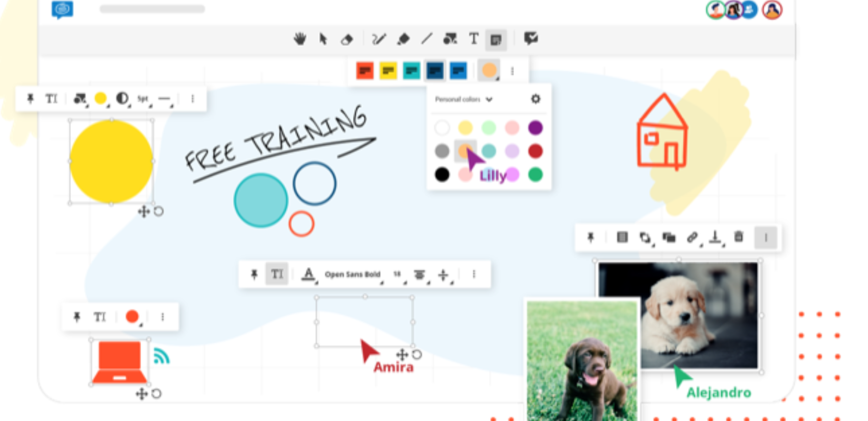Open the Open Sans Bold font dropdown

(x=353, y=274)
